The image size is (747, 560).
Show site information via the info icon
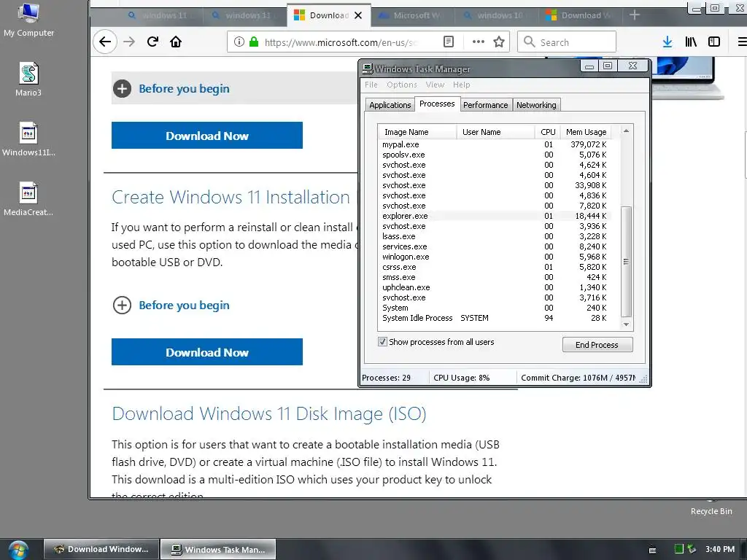[x=239, y=42]
